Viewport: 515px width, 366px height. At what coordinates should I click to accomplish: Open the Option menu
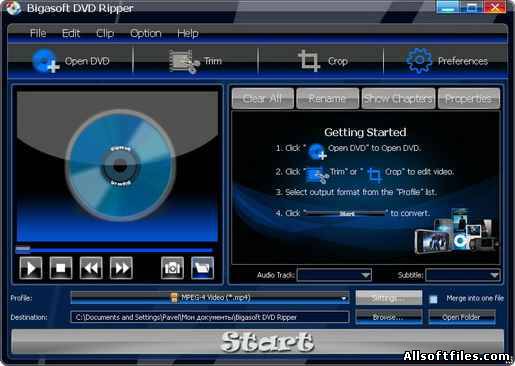(146, 33)
